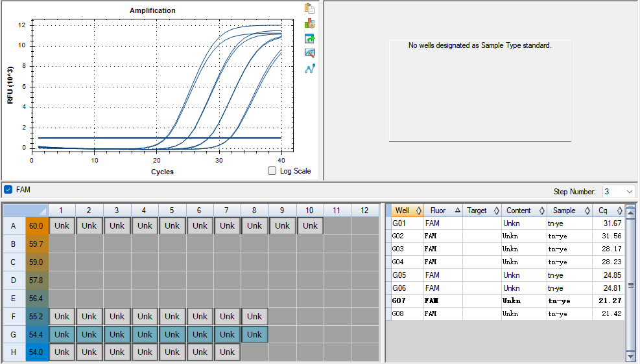Select plate row header A
Viewport: 640px width, 364px height.
pyautogui.click(x=14, y=226)
